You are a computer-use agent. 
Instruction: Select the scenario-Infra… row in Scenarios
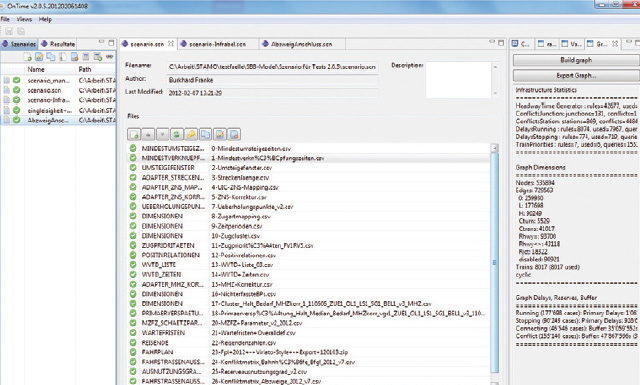coord(58,100)
